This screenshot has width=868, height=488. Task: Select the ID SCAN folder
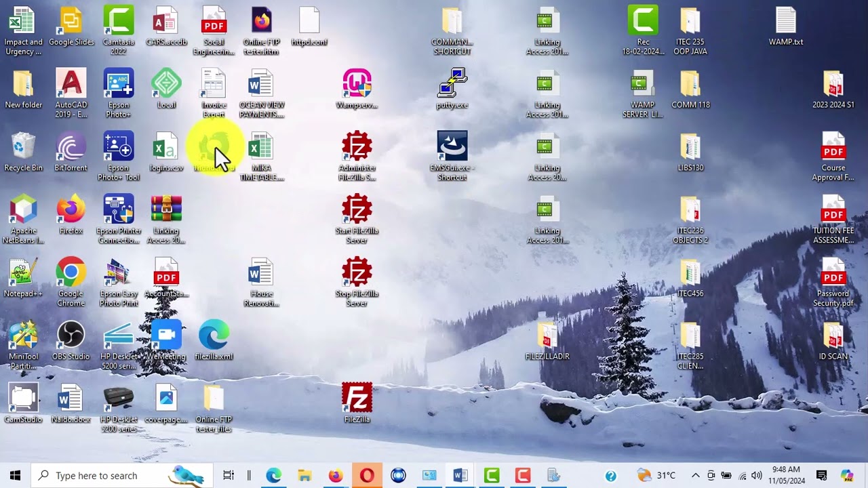point(833,342)
